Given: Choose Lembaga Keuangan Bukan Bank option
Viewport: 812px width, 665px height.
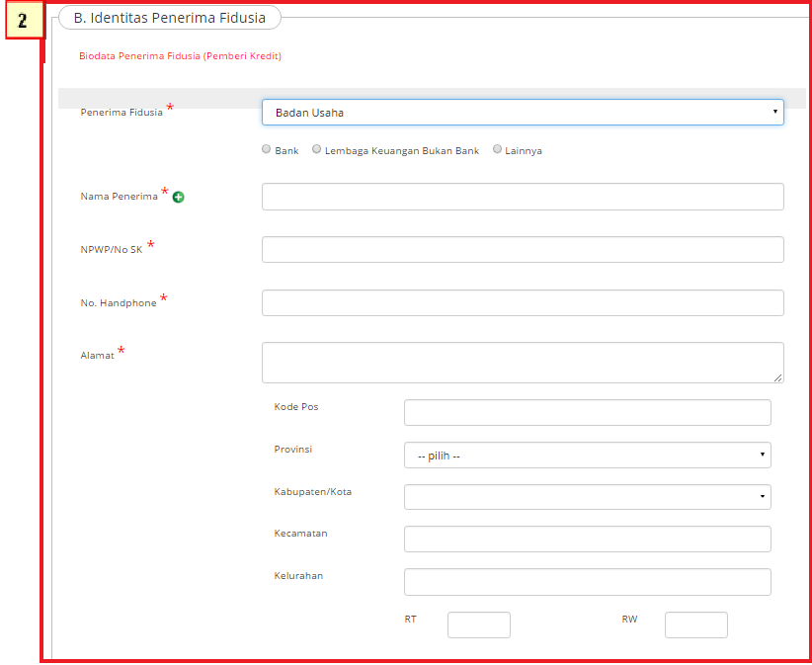Looking at the screenshot, I should pos(316,150).
